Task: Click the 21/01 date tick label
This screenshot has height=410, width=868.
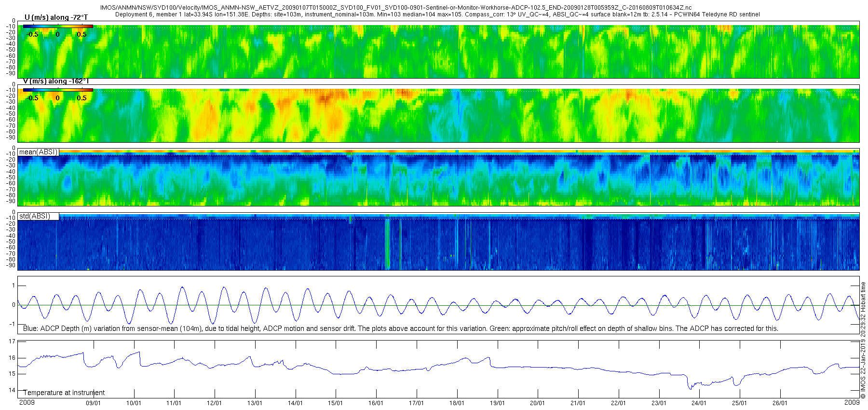Action: [x=578, y=403]
